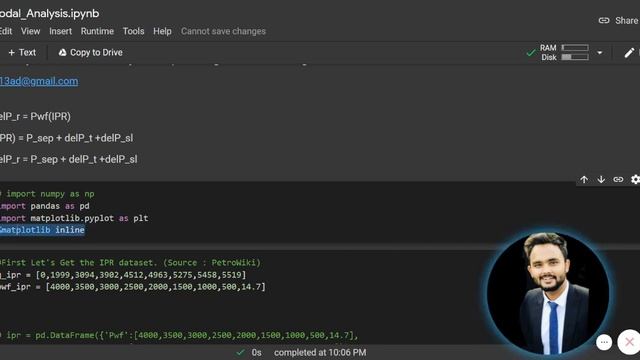640x360 pixels.
Task: Click 'completed at 10:06 PM' status text
Action: [x=320, y=353]
